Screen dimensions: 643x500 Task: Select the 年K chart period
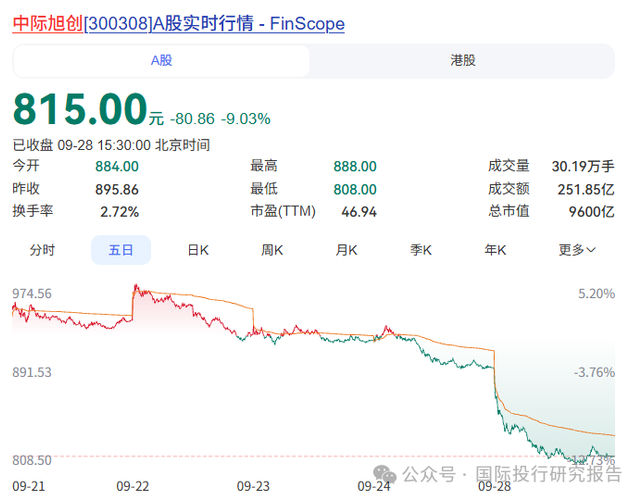coord(495,250)
